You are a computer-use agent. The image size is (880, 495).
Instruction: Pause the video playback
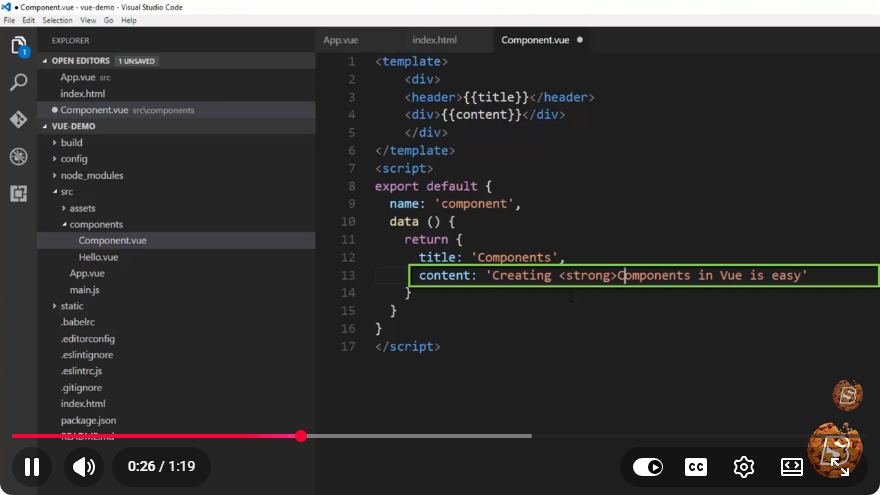32,466
